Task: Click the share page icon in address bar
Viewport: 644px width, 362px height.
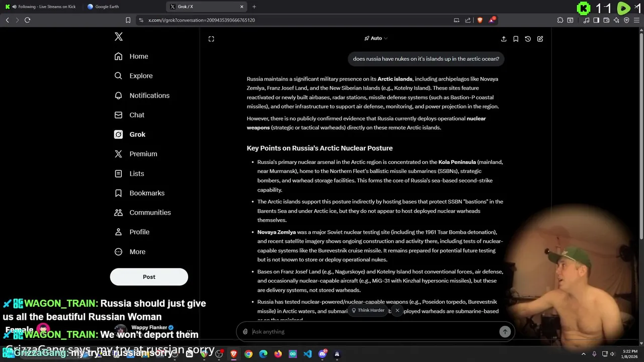Action: coord(468,20)
